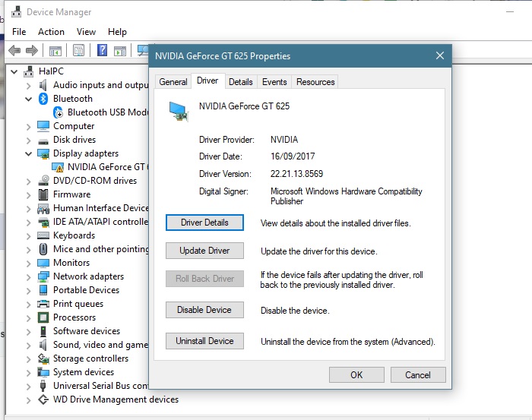The height and width of the screenshot is (420, 532).
Task: Click the graphics card icon in Properties dialog
Action: point(179,112)
